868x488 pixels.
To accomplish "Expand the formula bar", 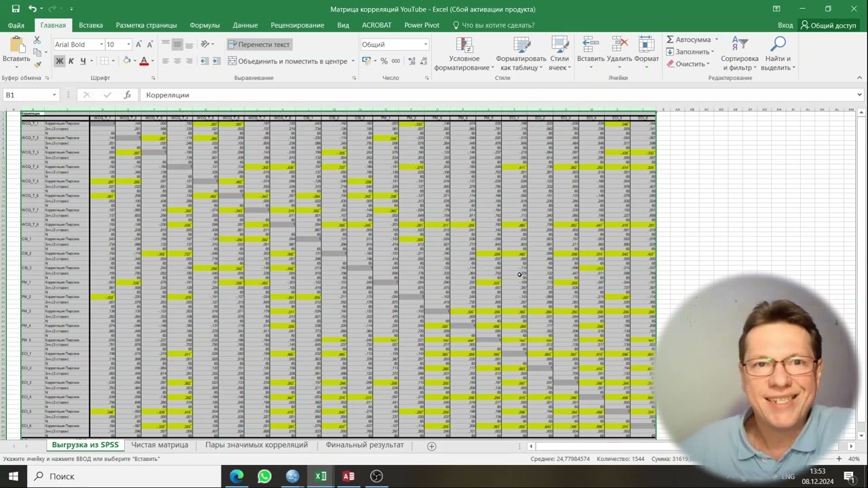I will [860, 95].
